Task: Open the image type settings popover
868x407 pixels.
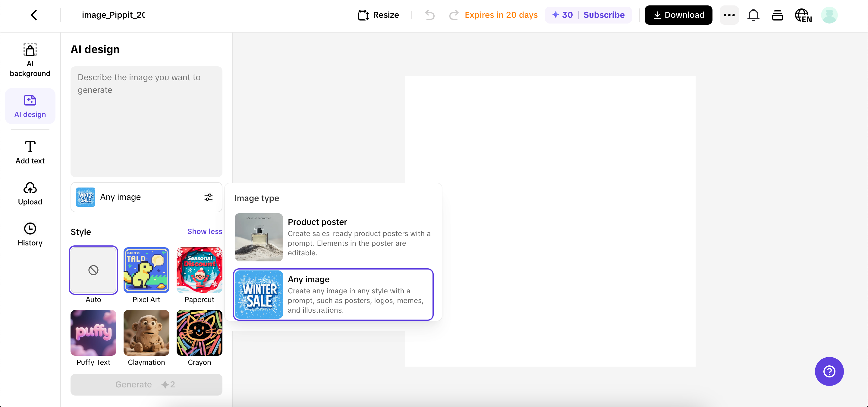Action: click(208, 197)
